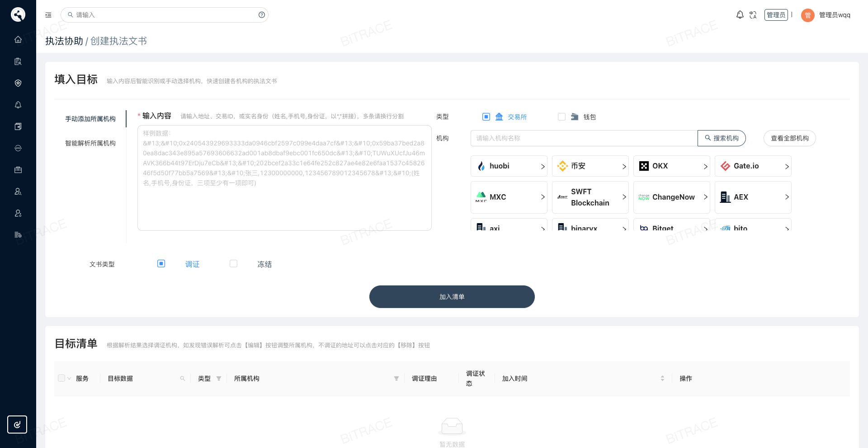This screenshot has width=868, height=448.
Task: Switch to 智能解析所属机构 tab
Action: (x=90, y=143)
